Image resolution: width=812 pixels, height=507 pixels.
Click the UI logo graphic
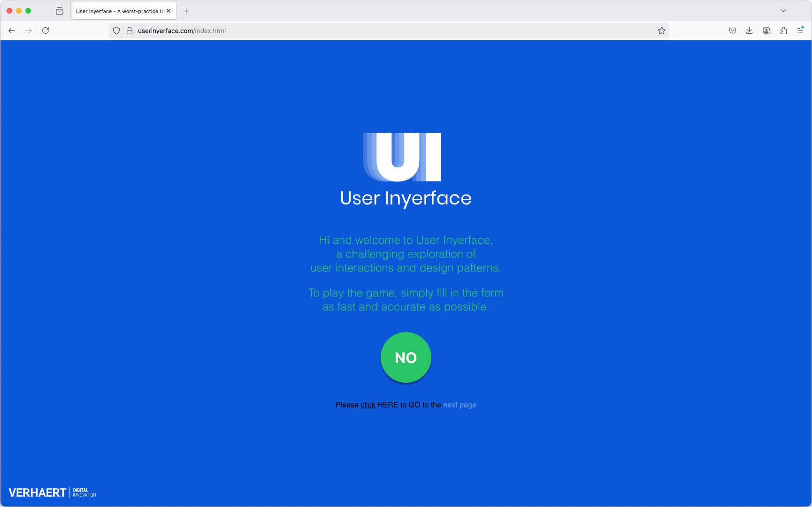point(402,157)
